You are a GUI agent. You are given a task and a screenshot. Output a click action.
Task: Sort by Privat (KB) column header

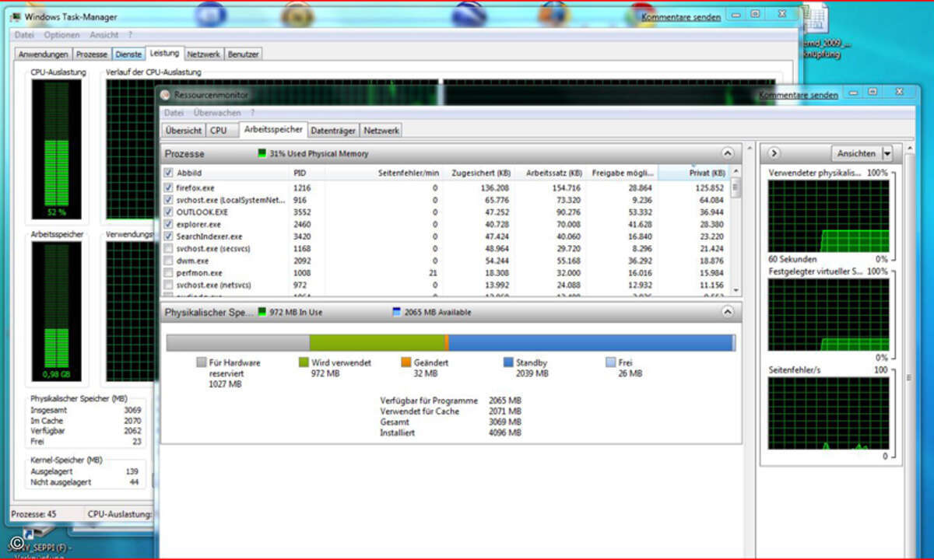[693, 173]
